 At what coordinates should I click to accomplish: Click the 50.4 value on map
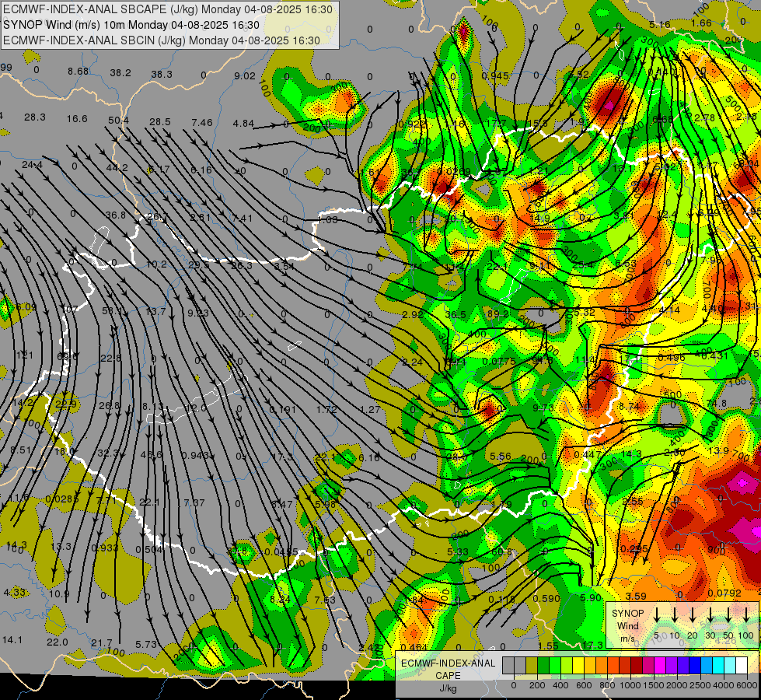point(118,120)
